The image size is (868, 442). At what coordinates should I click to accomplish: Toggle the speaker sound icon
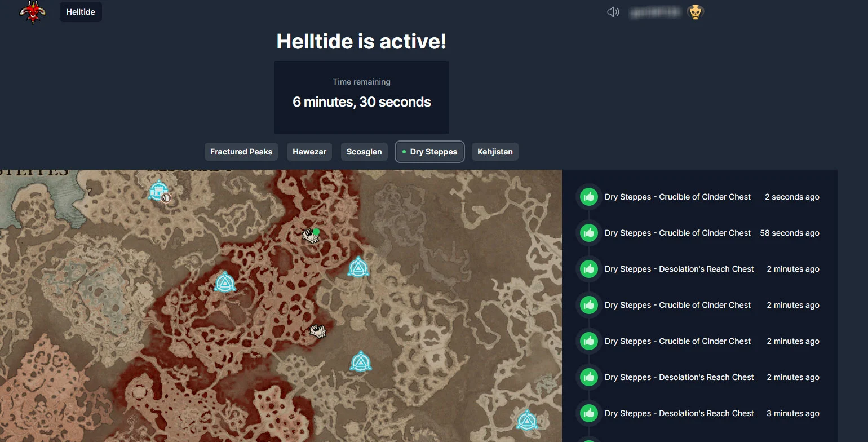pos(613,12)
